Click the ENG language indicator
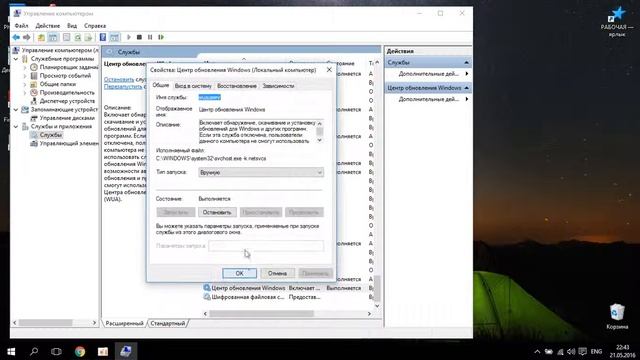This screenshot has width=640, height=360. [596, 351]
